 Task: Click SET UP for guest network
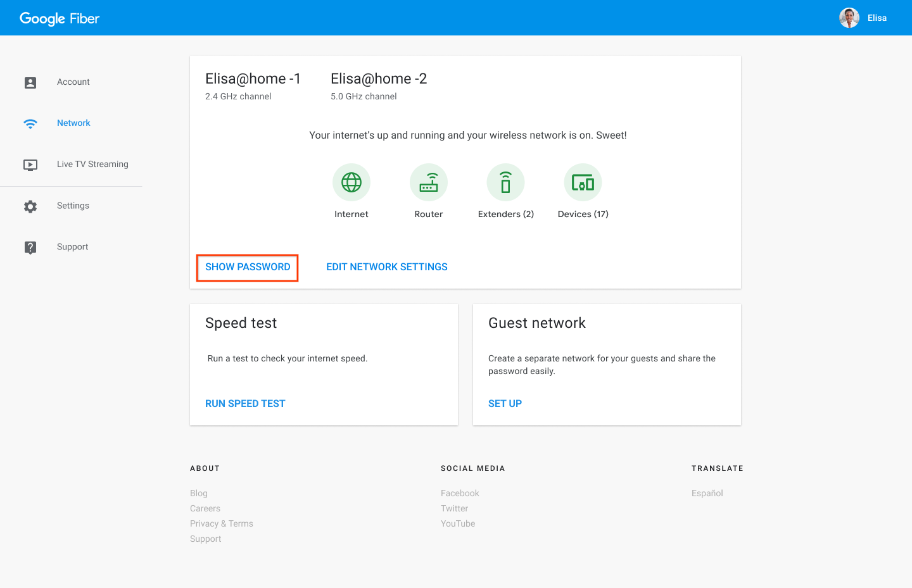(x=505, y=404)
